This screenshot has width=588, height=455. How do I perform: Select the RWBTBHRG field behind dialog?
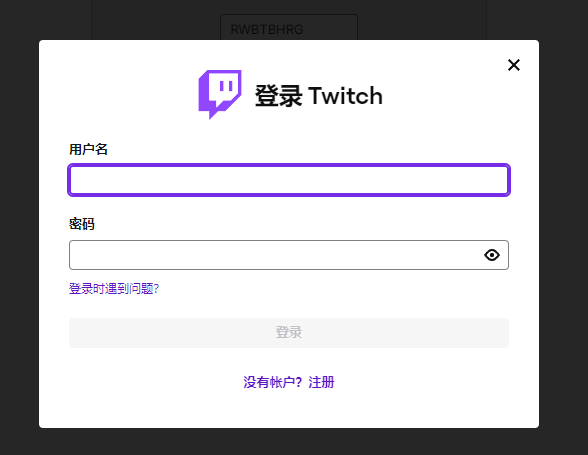(x=289, y=28)
